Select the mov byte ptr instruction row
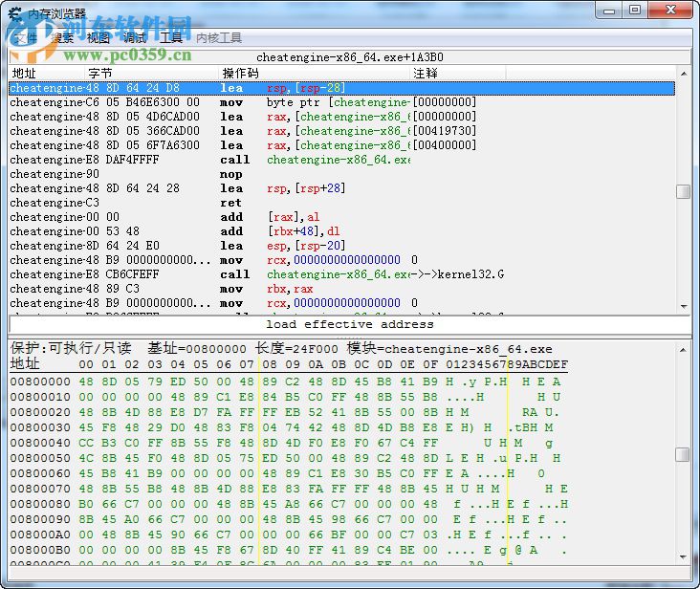Screen dimensions: 700x589 pyautogui.click(x=341, y=102)
